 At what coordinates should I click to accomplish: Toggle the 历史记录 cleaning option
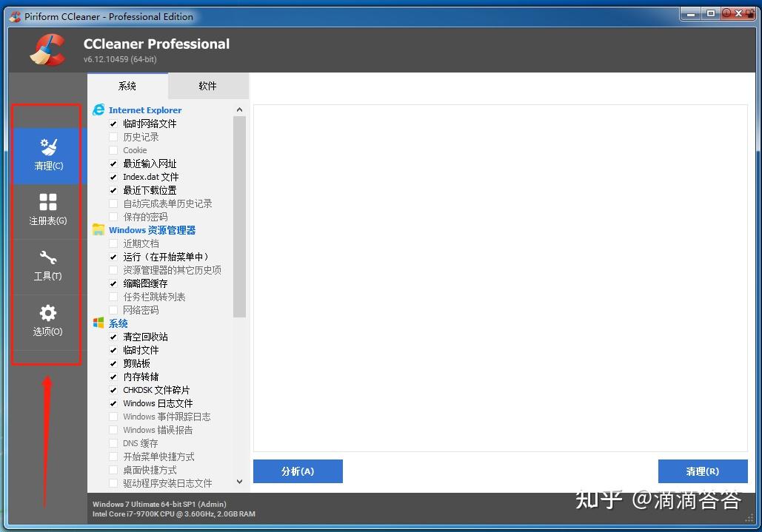[113, 137]
